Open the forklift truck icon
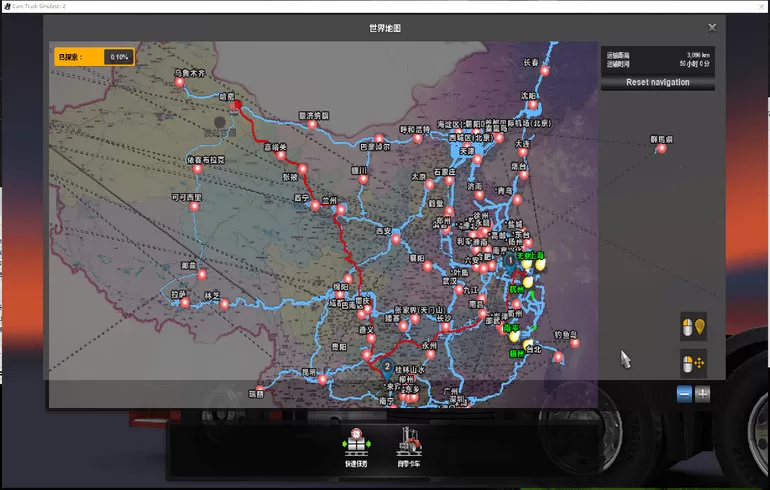 410,441
